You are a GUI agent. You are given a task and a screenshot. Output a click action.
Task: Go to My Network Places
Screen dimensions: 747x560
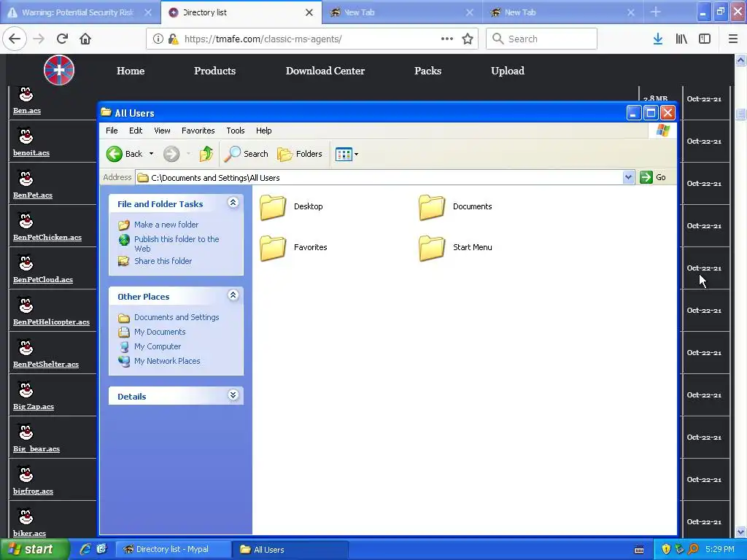point(167,361)
